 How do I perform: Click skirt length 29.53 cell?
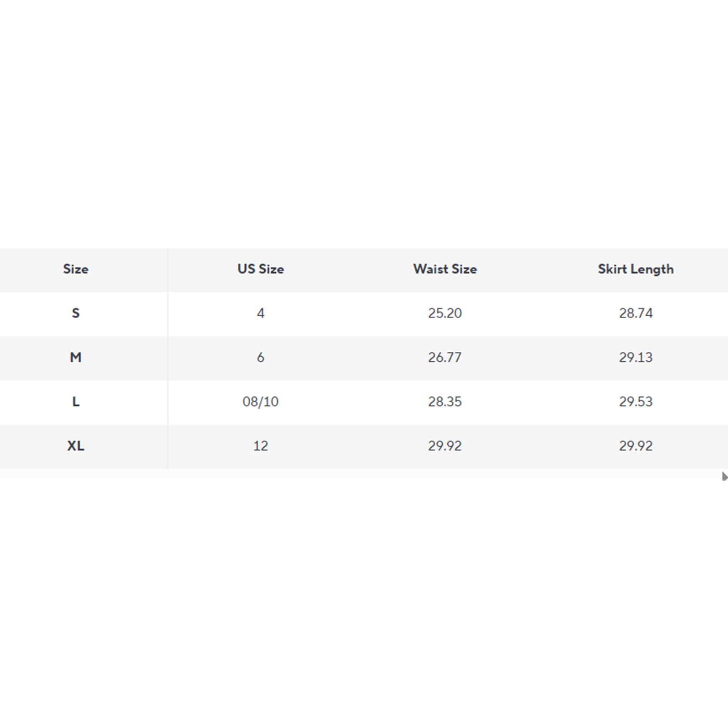636,401
